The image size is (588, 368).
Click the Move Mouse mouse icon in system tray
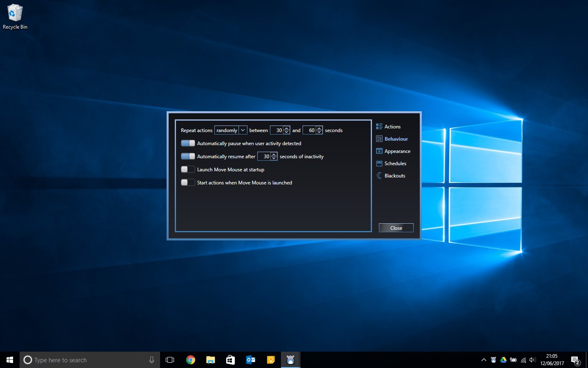(x=493, y=360)
